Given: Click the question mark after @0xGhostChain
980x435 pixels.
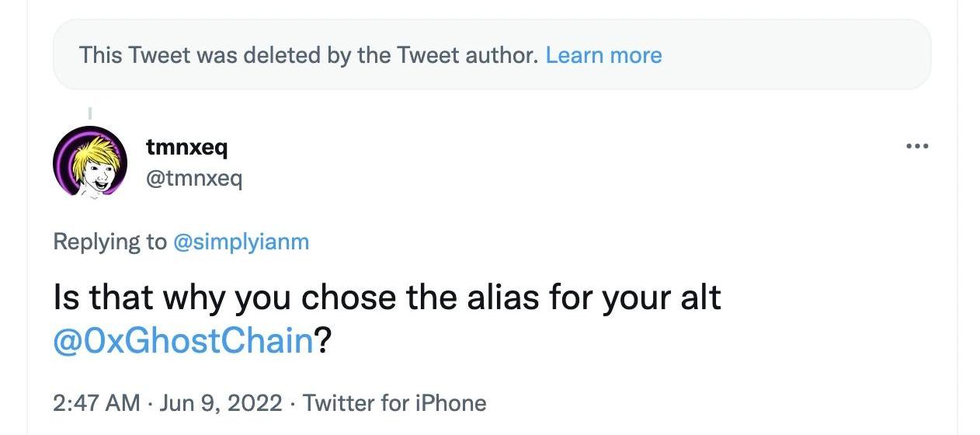Looking at the screenshot, I should coord(323,341).
